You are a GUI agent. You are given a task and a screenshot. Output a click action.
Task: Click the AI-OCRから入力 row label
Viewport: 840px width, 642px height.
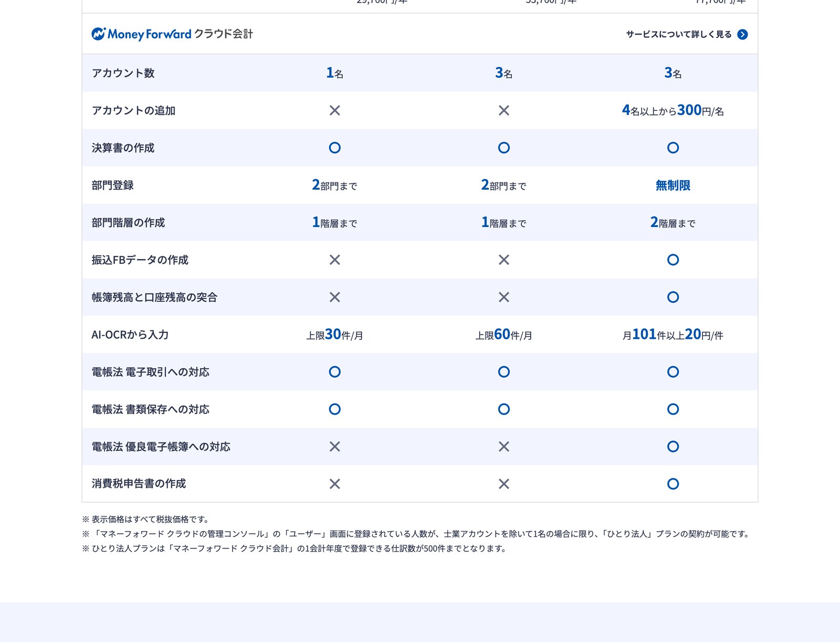pyautogui.click(x=130, y=335)
